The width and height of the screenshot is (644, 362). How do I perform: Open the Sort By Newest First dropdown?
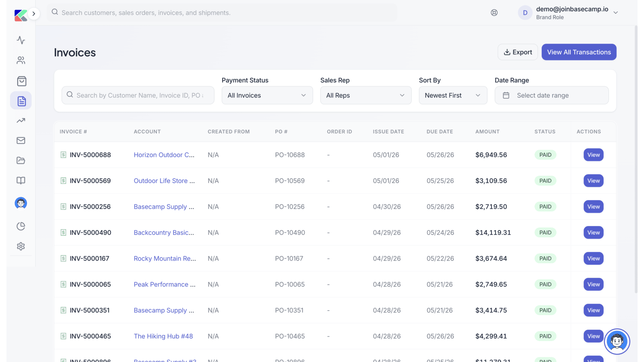tap(453, 95)
